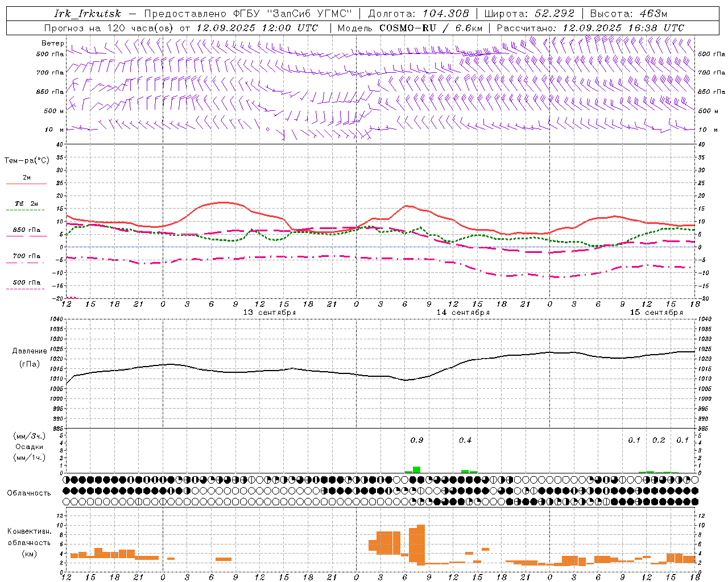
Task: Click the tallest orange convective cloud bar
Action: (x=421, y=544)
